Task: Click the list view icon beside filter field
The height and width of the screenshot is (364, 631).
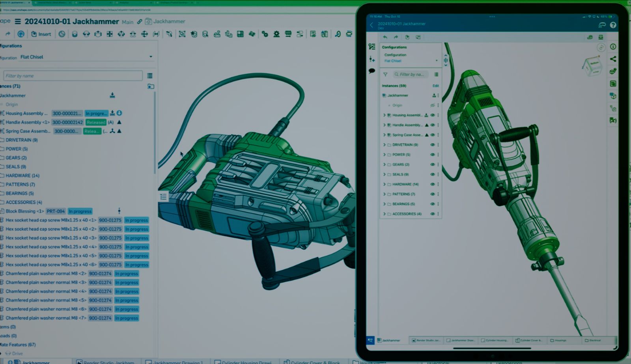Action: click(x=150, y=76)
